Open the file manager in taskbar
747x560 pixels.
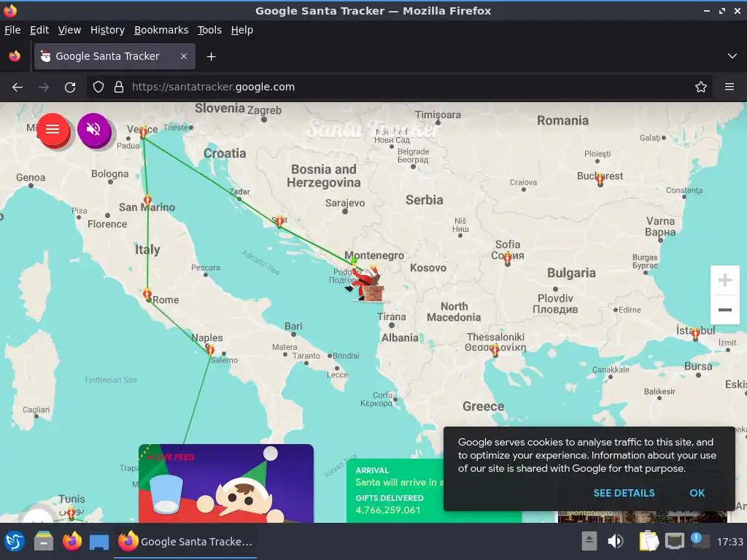tap(43, 542)
